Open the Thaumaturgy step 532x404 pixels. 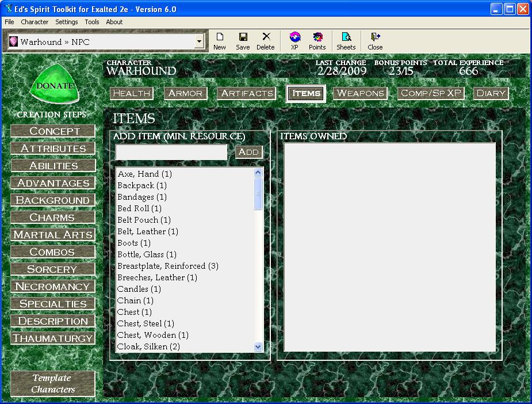53,338
